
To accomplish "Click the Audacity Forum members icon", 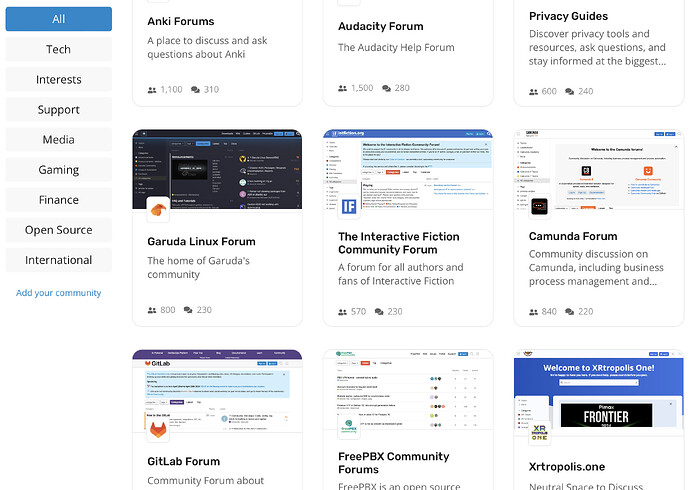I will (x=342, y=88).
